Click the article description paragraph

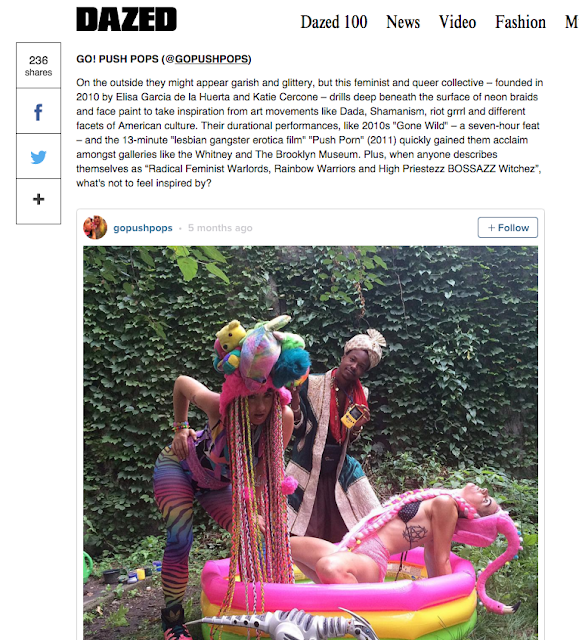click(309, 133)
